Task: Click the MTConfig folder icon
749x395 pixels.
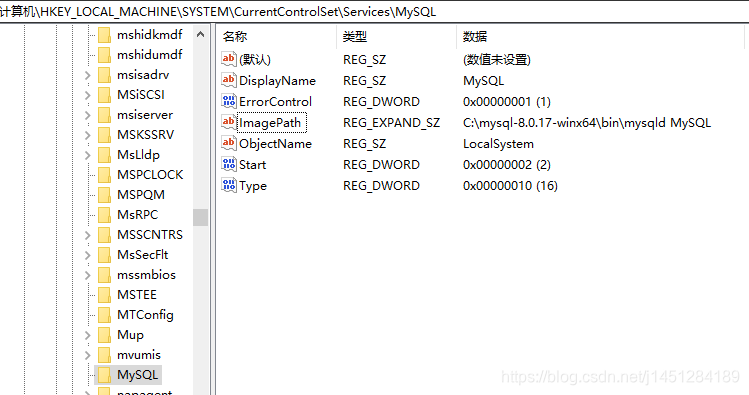Action: pos(104,316)
